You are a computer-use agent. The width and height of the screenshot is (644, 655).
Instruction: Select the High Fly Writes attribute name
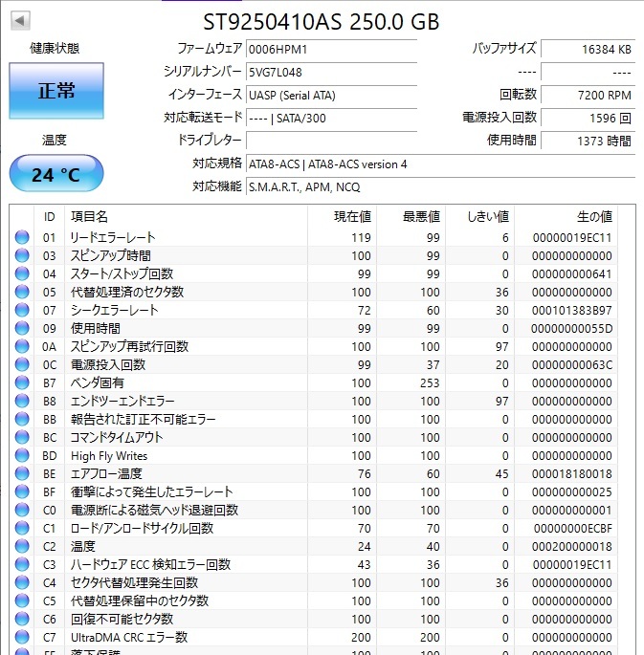109,456
